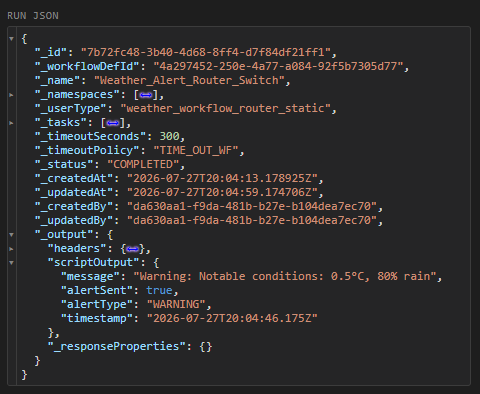Click the _workflowDefId value 4a297452-250e-4a77-a084-92f5b7305d77
480x394 pixels.
(278, 66)
